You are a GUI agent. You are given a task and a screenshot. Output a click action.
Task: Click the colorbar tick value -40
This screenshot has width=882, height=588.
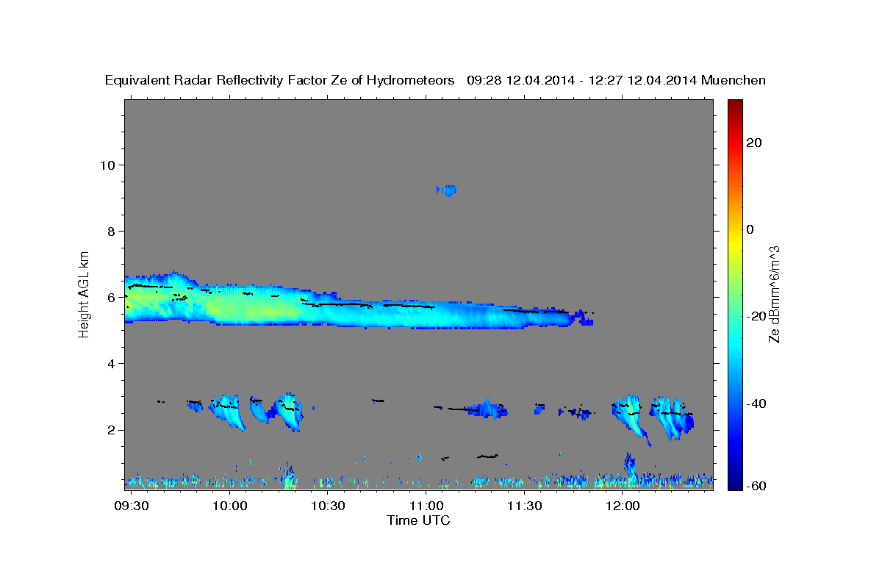point(756,403)
